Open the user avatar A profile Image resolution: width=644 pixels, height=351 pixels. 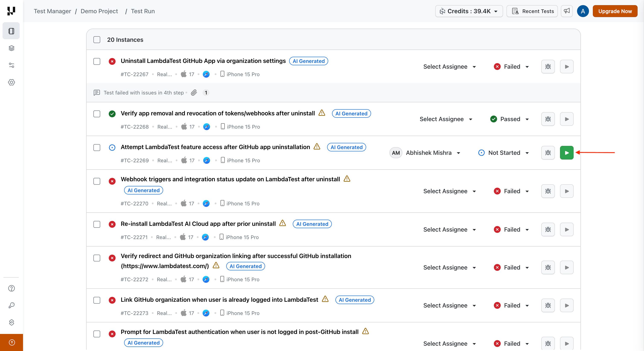(x=583, y=11)
